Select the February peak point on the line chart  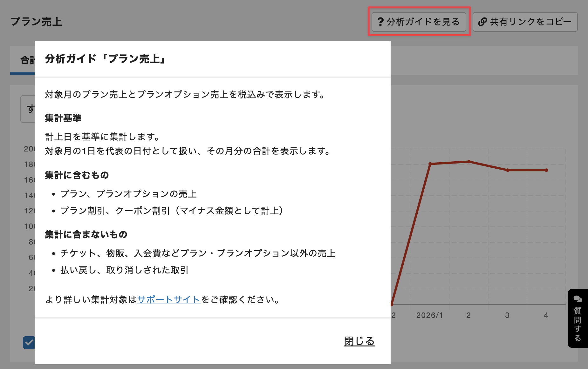(x=468, y=161)
